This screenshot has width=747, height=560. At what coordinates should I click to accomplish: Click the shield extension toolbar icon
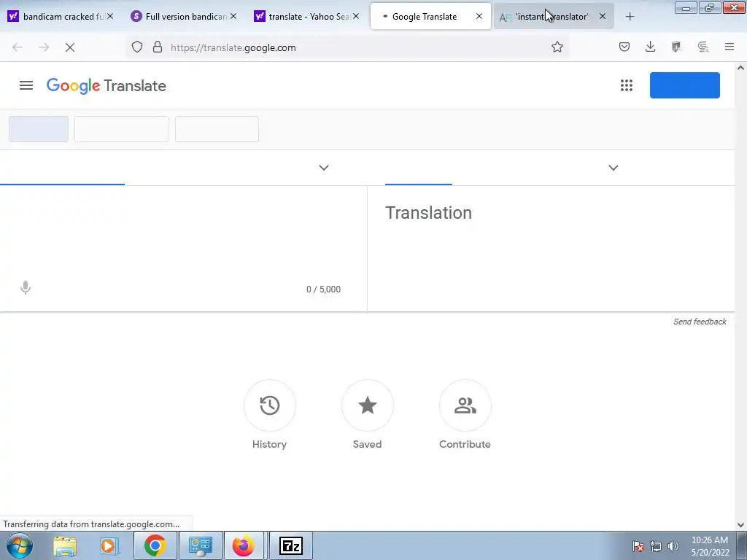[676, 47]
